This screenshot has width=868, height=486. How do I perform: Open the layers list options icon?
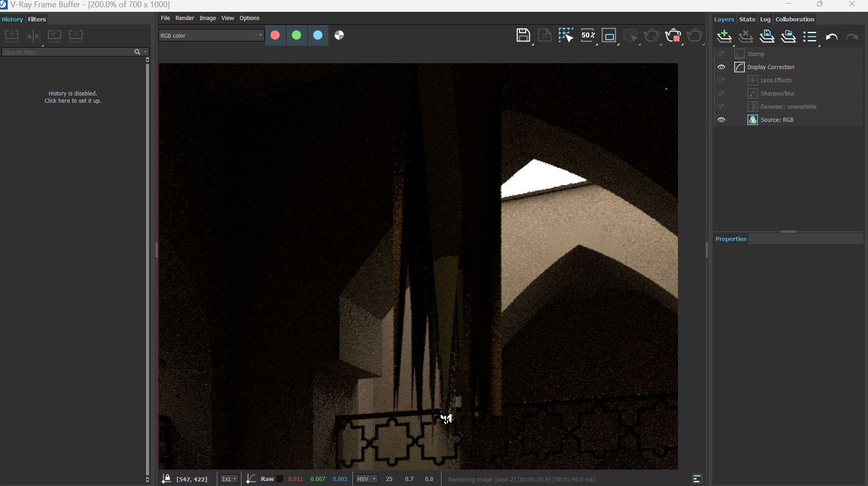tap(810, 36)
